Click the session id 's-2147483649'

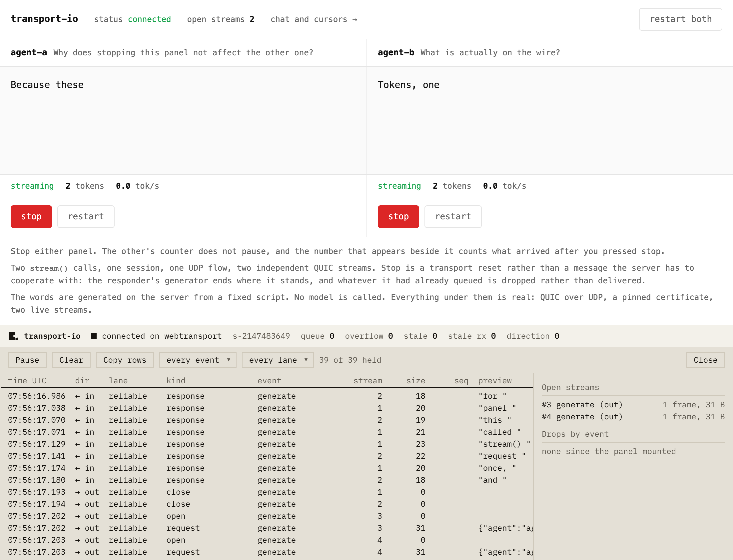(x=261, y=336)
